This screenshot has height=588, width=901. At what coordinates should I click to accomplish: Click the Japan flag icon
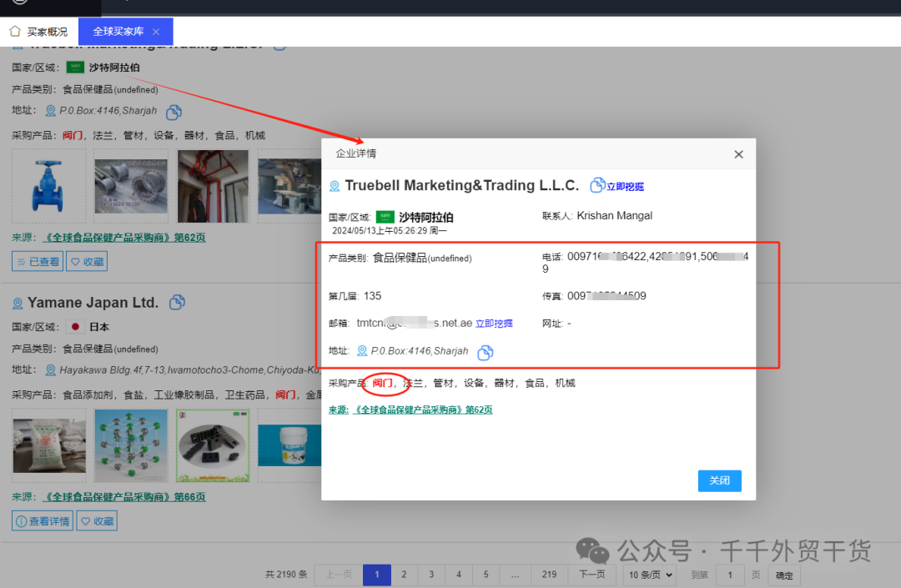75,327
